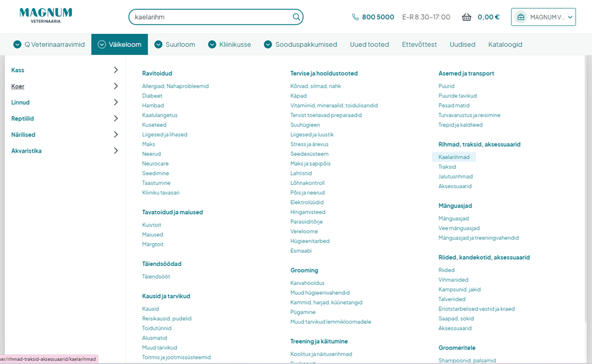Open the Diabeet diet link
592x364 pixels.
point(152,96)
